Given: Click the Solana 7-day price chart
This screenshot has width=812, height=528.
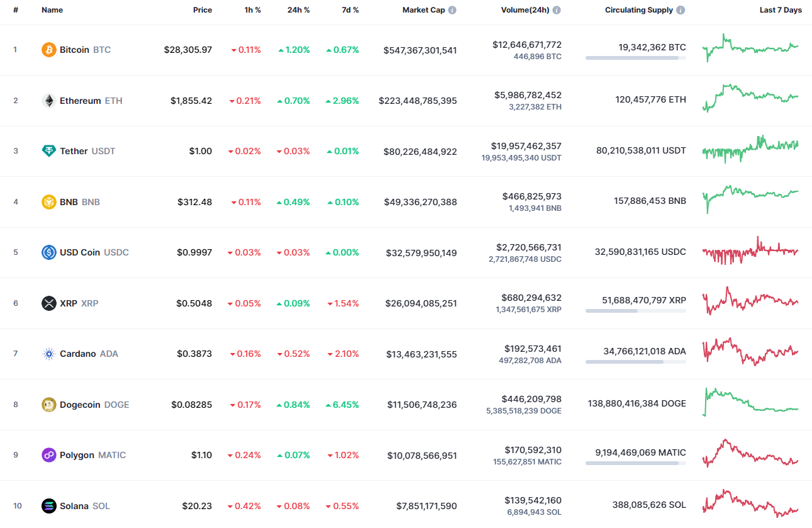Looking at the screenshot, I should pyautogui.click(x=750, y=505).
